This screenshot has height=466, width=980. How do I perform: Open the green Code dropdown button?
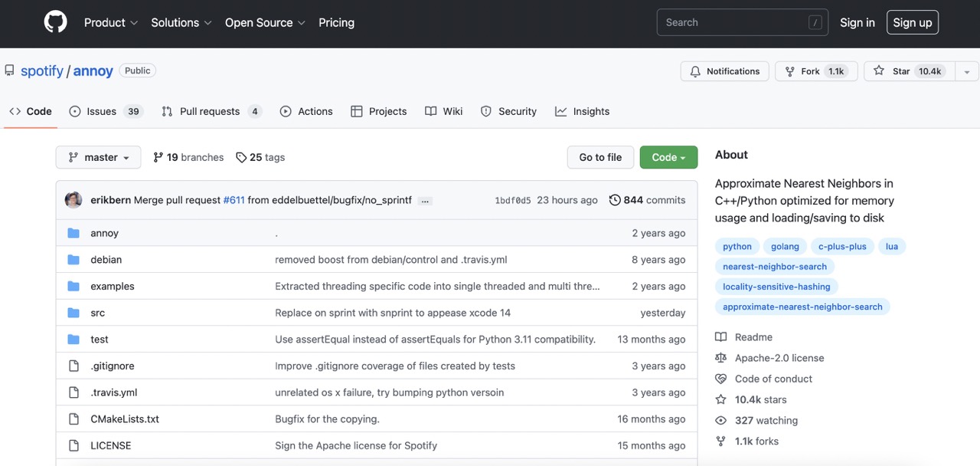668,157
